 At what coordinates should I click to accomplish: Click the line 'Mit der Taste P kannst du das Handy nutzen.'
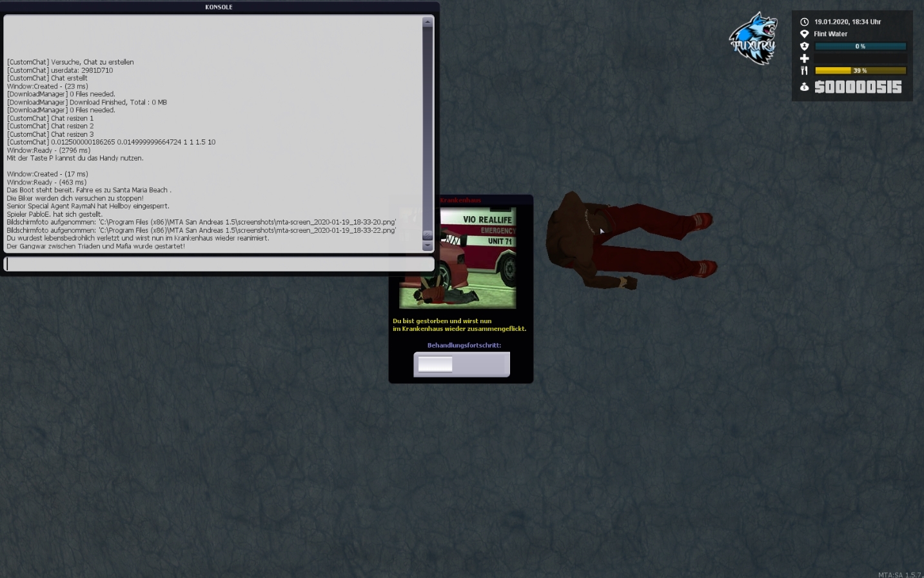coord(75,158)
